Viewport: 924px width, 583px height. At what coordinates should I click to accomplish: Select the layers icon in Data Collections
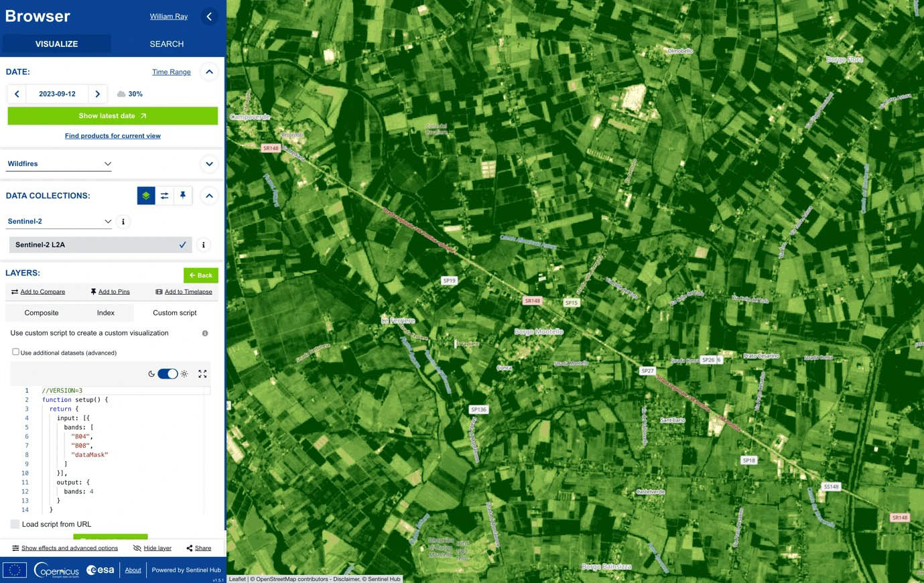[x=146, y=196]
